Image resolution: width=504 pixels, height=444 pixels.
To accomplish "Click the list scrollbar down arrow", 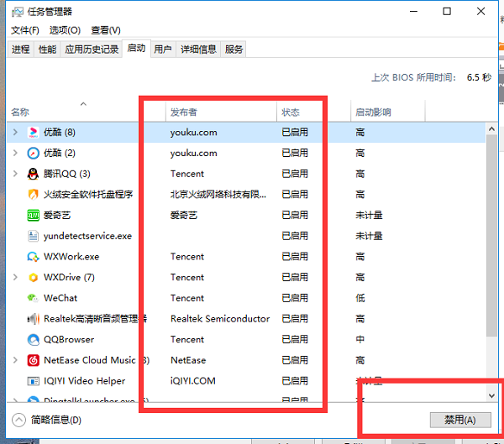I will (x=491, y=395).
